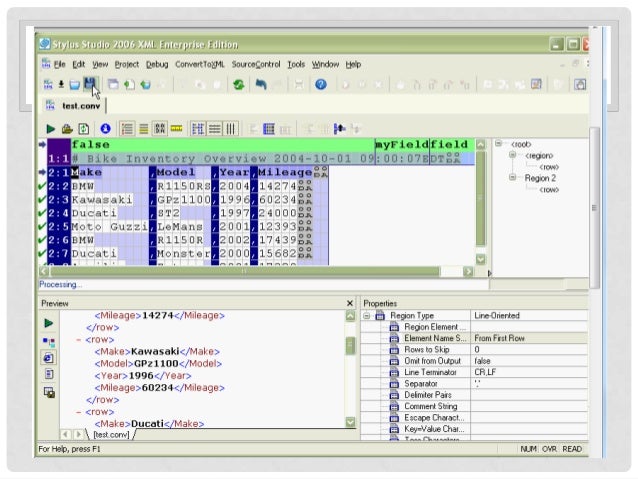Image resolution: width=638 pixels, height=479 pixels.
Task: Open the dropdown arrow beside new document icon
Action: point(61,84)
